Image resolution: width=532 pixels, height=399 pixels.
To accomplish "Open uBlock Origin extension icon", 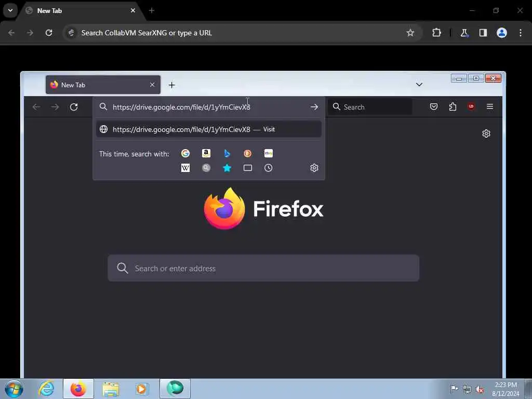I will 471,107.
